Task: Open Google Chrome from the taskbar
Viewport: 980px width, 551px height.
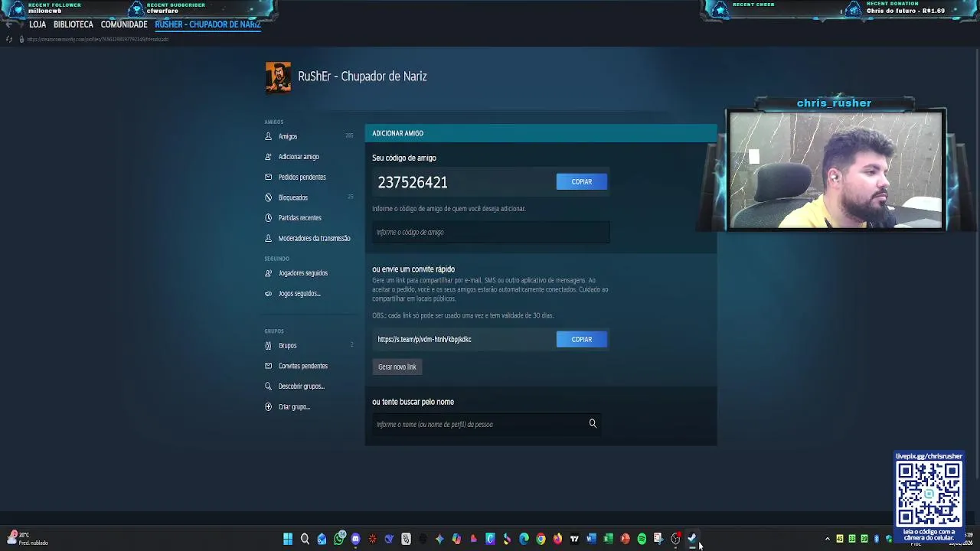Action: pyautogui.click(x=541, y=540)
